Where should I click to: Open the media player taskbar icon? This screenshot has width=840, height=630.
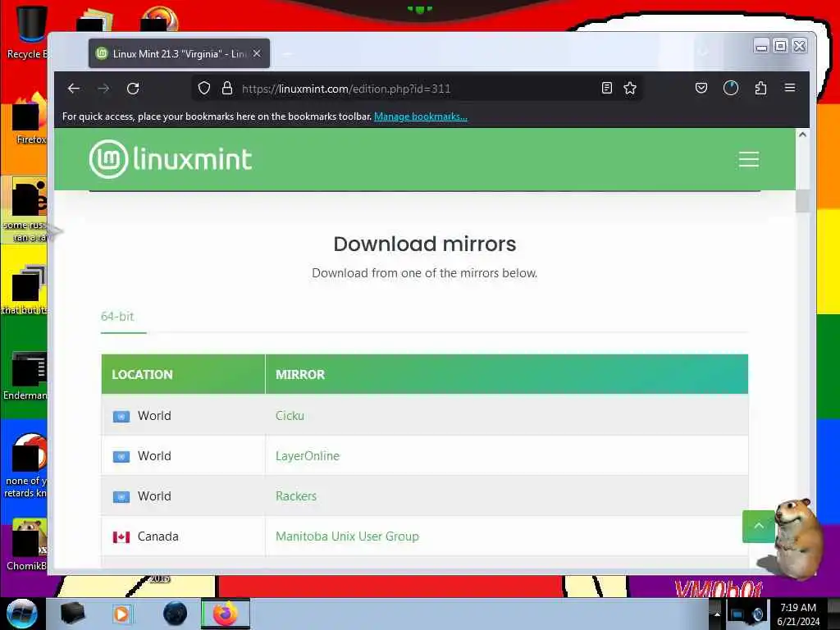pyautogui.click(x=121, y=614)
